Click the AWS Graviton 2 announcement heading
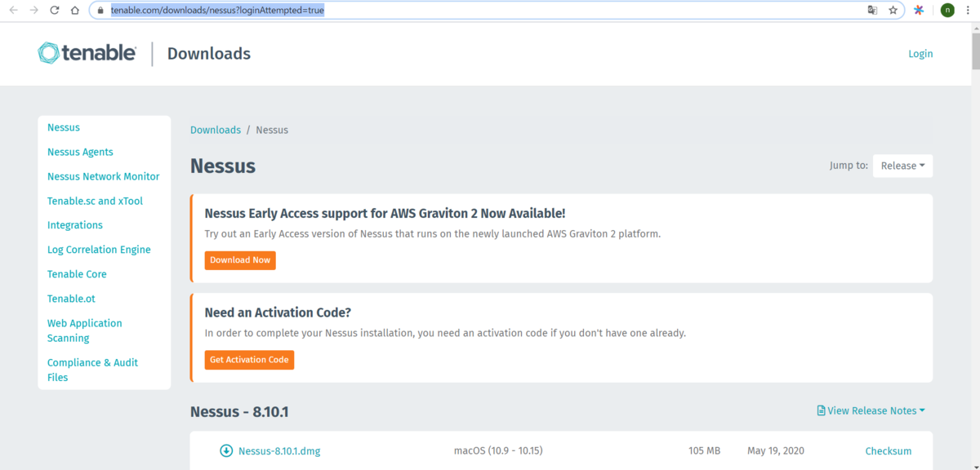This screenshot has height=470, width=980. (385, 214)
